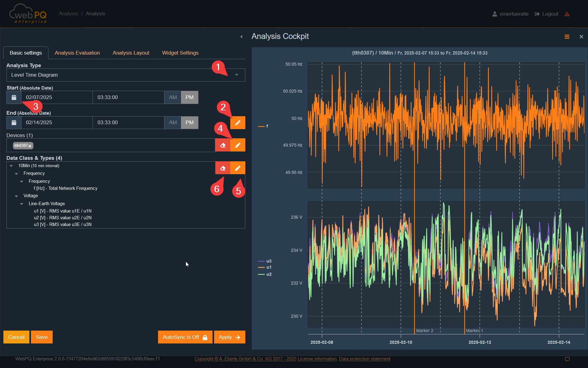Clear Data Class & Types using the eraser icon

coord(223,168)
